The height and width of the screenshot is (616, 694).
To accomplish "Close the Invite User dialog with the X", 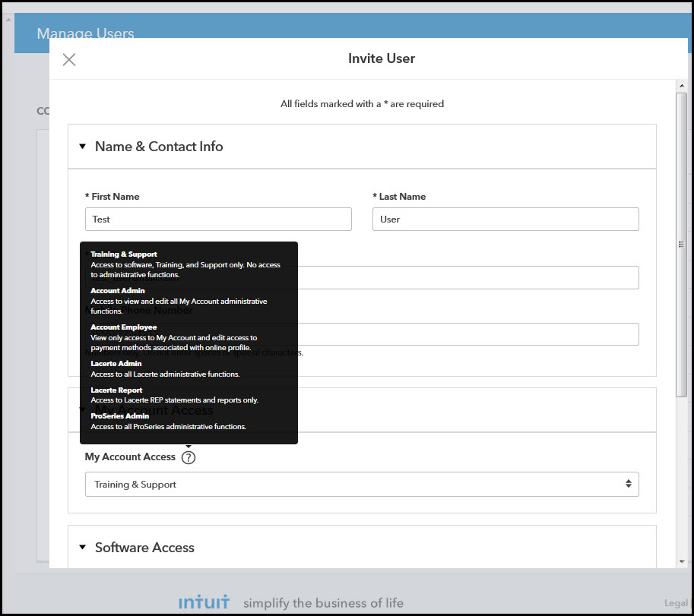I will (69, 59).
